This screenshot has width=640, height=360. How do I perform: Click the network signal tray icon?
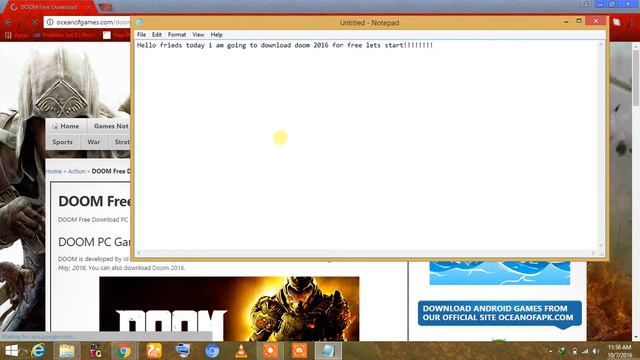click(585, 351)
